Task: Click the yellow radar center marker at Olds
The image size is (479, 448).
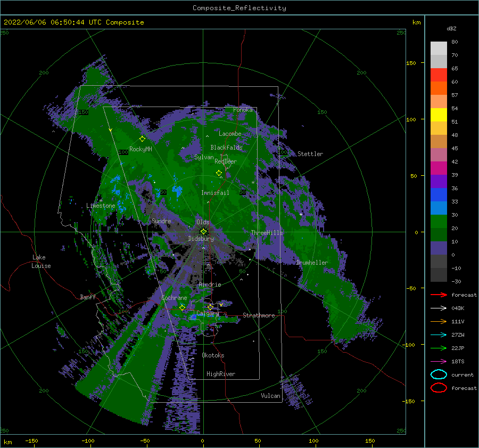Action: point(203,232)
